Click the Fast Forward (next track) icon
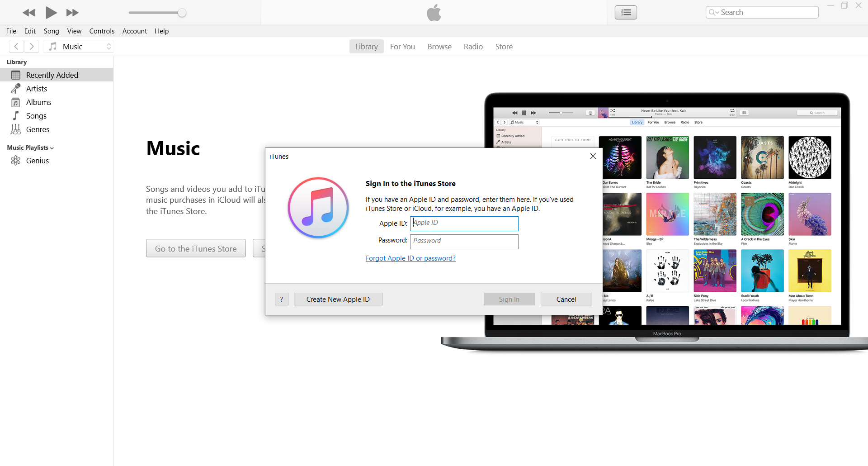This screenshot has height=466, width=868. point(72,13)
